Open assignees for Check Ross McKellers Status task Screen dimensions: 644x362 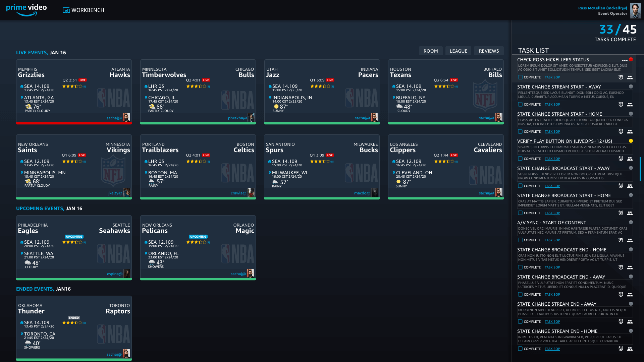coord(630,77)
